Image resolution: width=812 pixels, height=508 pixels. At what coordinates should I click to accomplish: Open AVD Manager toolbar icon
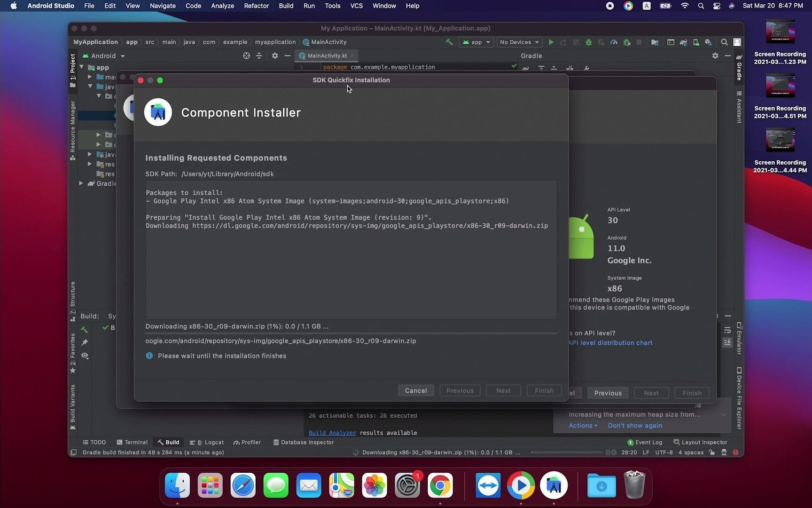pyautogui.click(x=696, y=42)
